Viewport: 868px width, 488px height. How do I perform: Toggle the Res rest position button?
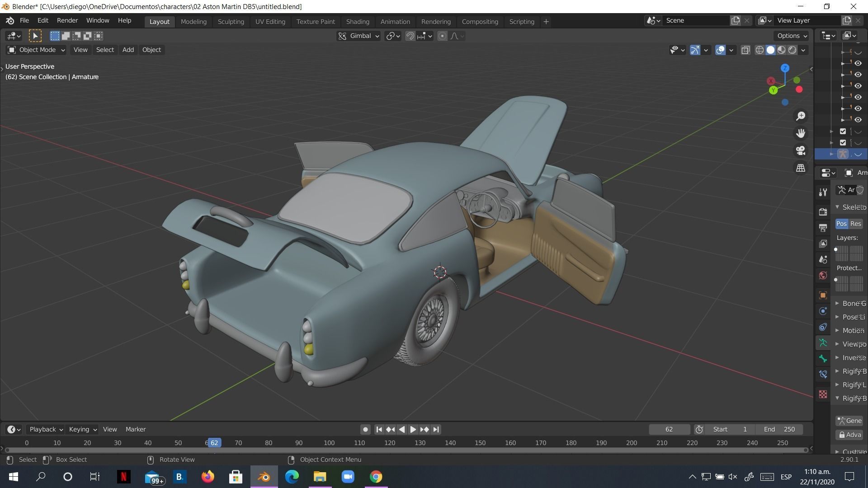tap(855, 224)
